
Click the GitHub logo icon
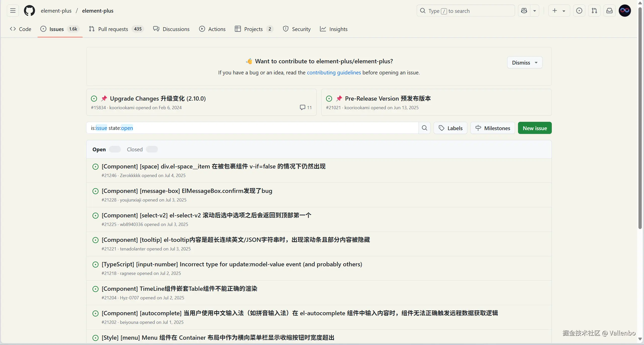click(x=29, y=11)
